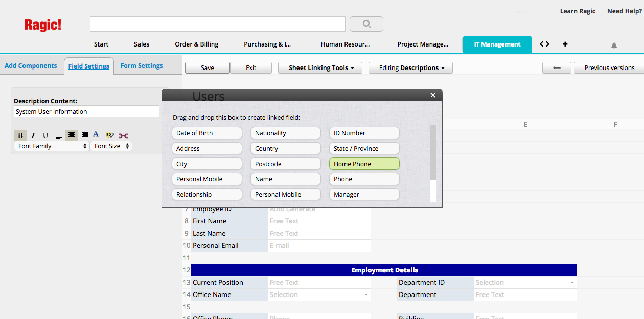The height and width of the screenshot is (319, 644).
Task: Select the Postcode field box
Action: [286, 164]
